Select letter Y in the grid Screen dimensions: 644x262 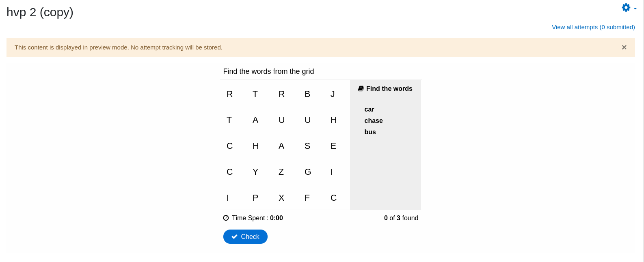(255, 172)
